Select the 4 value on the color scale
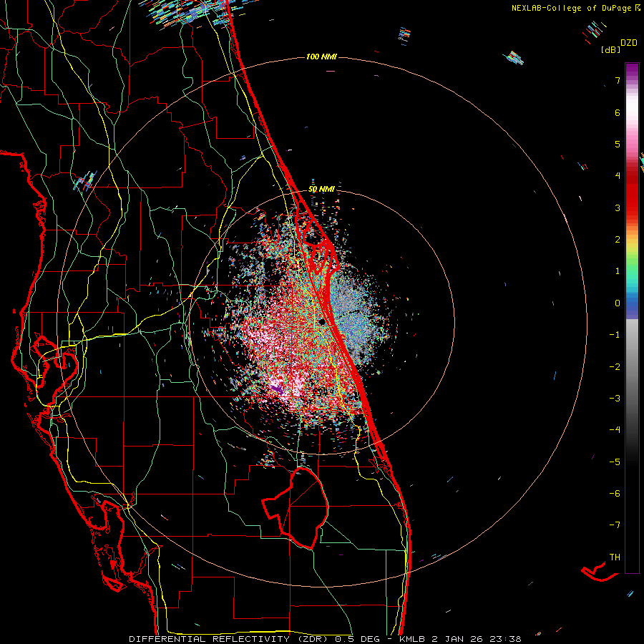The height and width of the screenshot is (644, 644). (618, 176)
